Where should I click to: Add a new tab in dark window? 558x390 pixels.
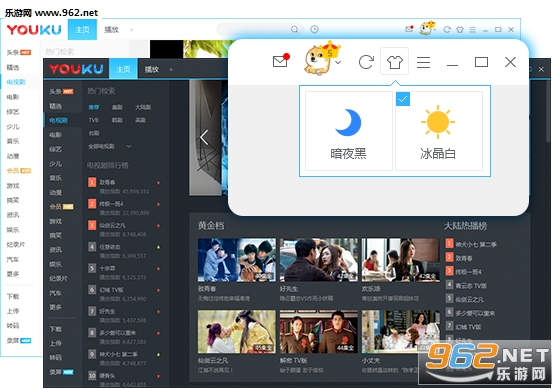coord(171,69)
